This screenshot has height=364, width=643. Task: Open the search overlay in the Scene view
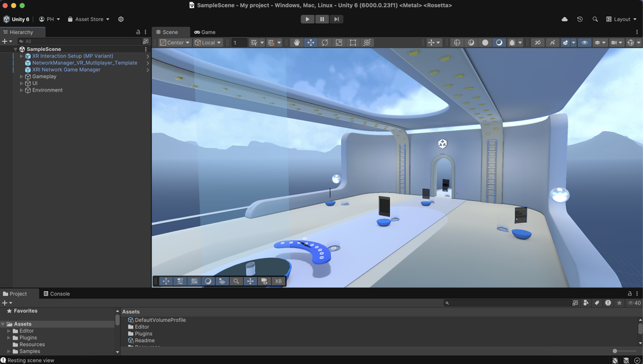pyautogui.click(x=236, y=281)
